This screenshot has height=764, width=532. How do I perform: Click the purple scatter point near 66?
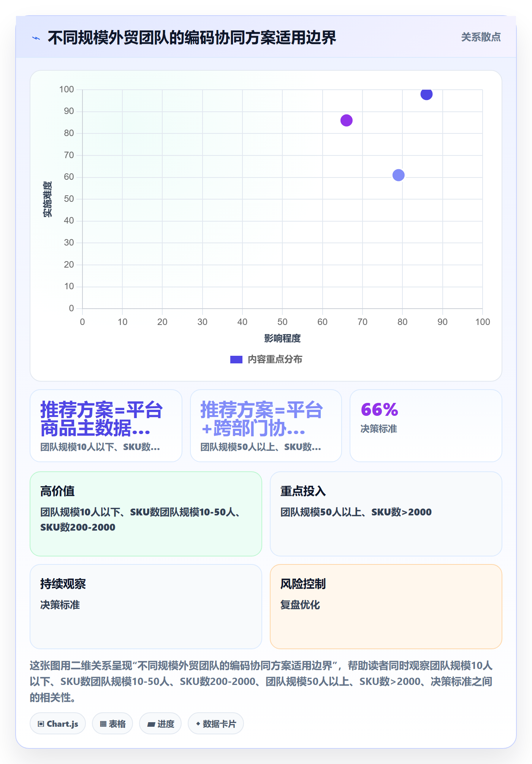(x=346, y=120)
